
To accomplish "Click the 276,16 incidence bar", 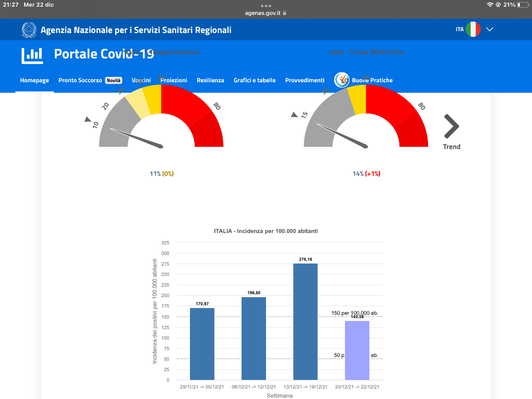I will coord(305,322).
